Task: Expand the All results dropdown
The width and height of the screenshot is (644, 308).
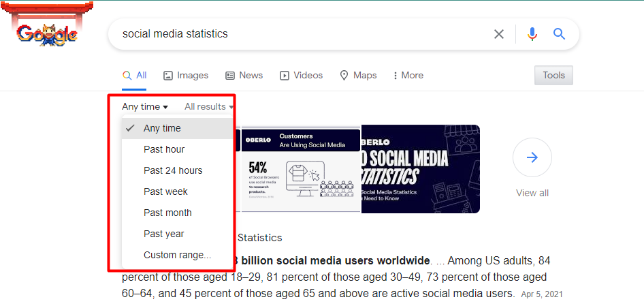Action: point(209,107)
